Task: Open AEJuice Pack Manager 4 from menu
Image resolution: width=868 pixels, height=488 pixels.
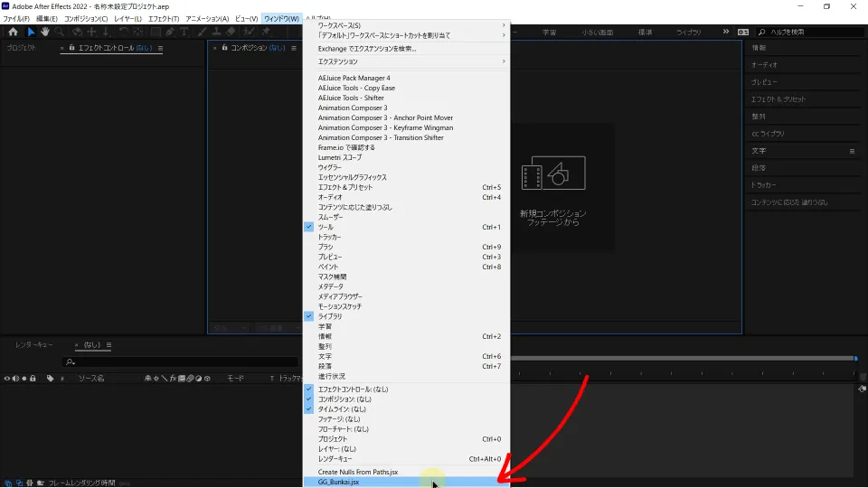Action: (x=407, y=78)
